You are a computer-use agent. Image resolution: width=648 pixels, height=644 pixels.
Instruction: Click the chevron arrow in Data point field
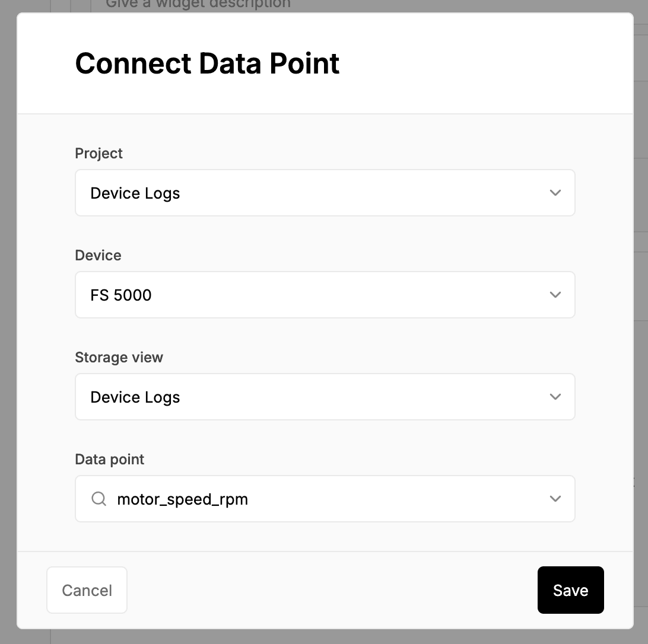pos(555,499)
